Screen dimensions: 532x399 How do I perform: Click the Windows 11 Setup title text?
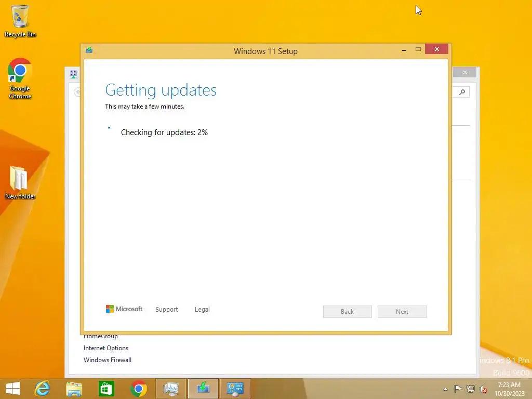click(265, 51)
